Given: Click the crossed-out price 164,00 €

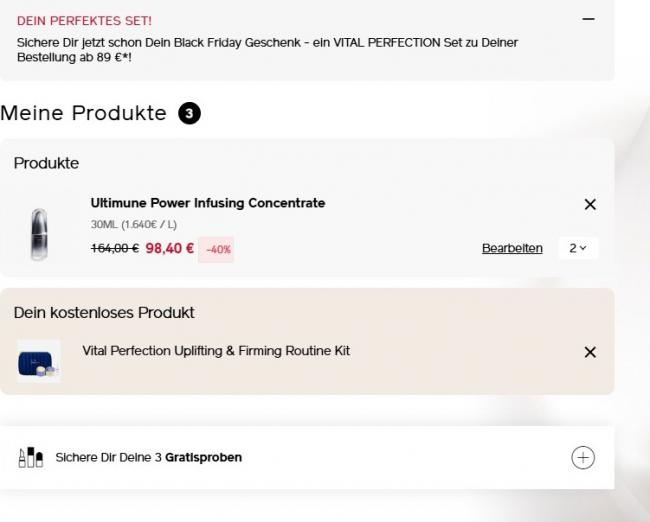Looking at the screenshot, I should point(115,248).
